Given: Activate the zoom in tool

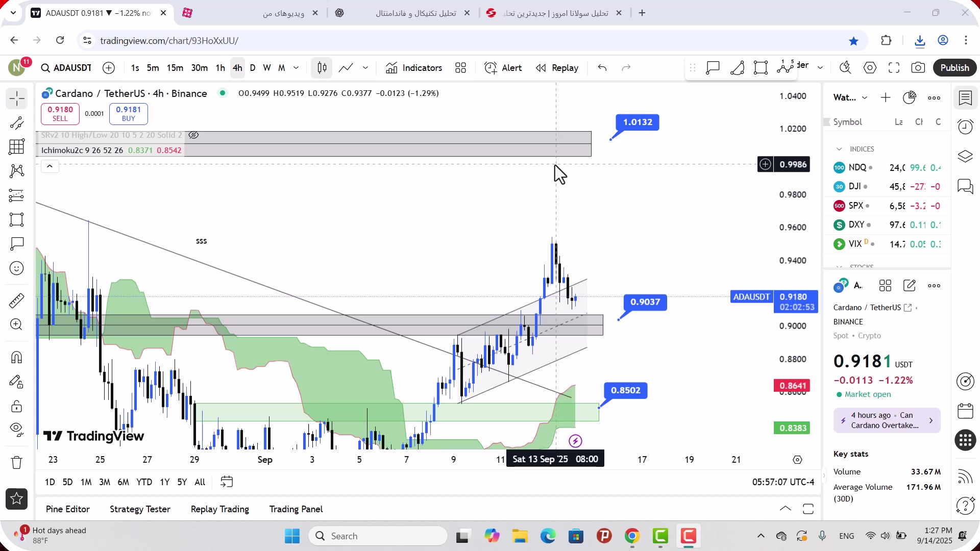Looking at the screenshot, I should 16,324.
